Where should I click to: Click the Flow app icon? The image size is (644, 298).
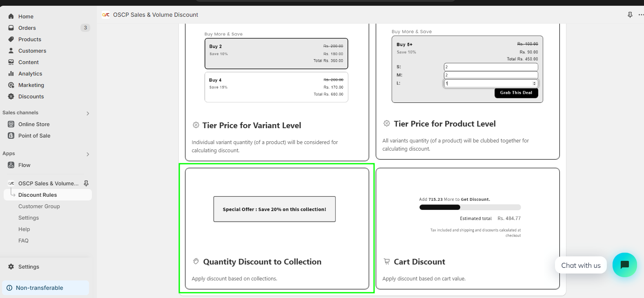[x=11, y=165]
